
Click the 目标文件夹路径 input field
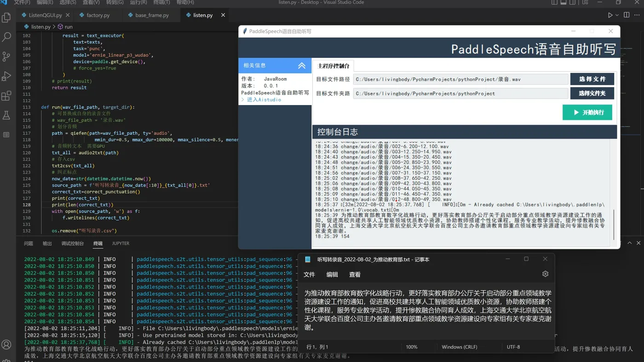tap(460, 93)
